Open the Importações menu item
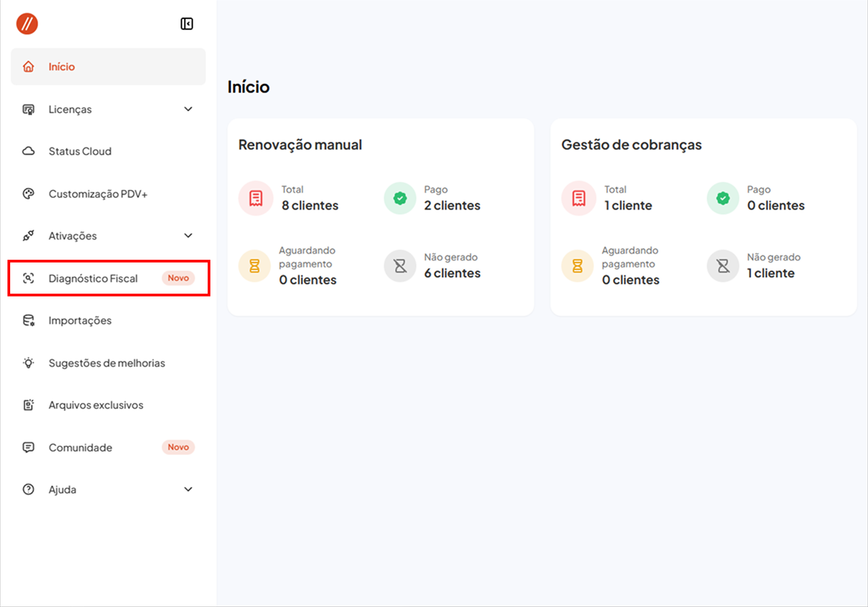This screenshot has width=868, height=607. pyautogui.click(x=80, y=321)
